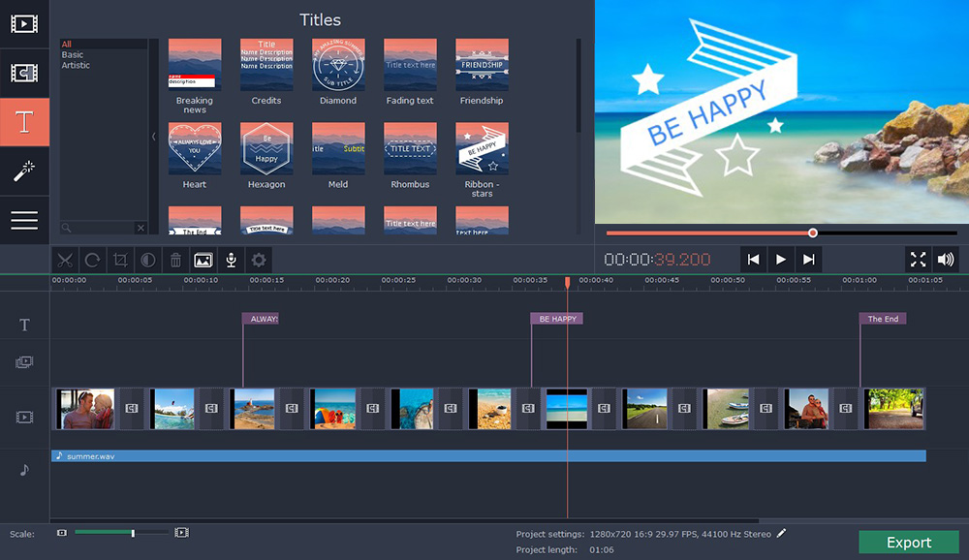Click the 00:00:30 ruler mark
Viewport: 969px width, 560px height.
(464, 280)
